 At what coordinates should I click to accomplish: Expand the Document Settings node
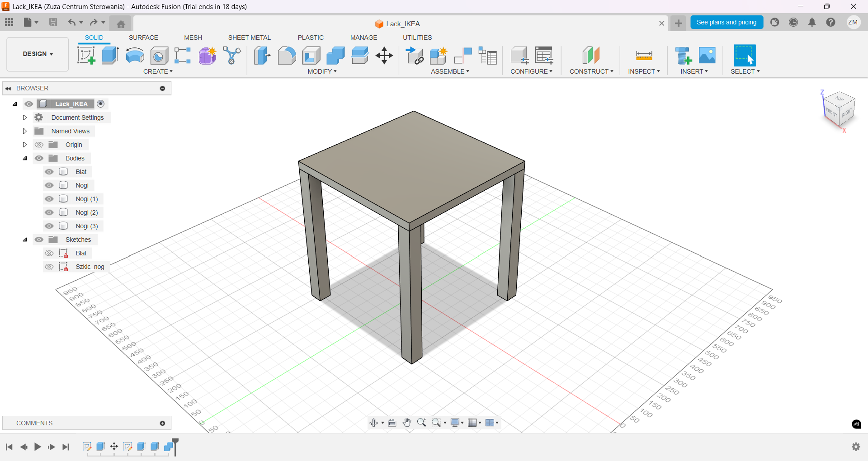pyautogui.click(x=25, y=118)
